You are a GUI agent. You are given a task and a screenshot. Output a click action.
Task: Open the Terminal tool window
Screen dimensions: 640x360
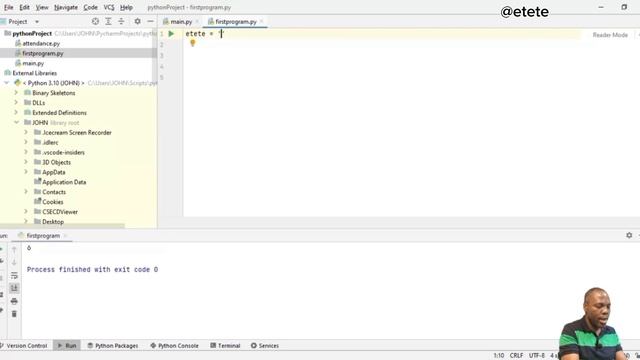225,345
